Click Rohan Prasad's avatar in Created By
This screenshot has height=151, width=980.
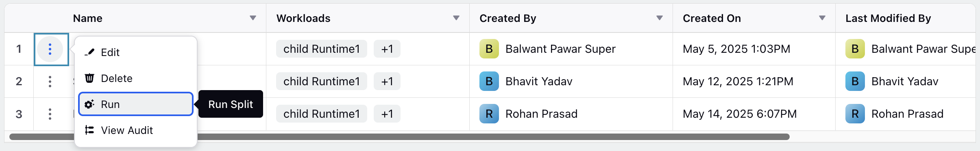(x=489, y=114)
